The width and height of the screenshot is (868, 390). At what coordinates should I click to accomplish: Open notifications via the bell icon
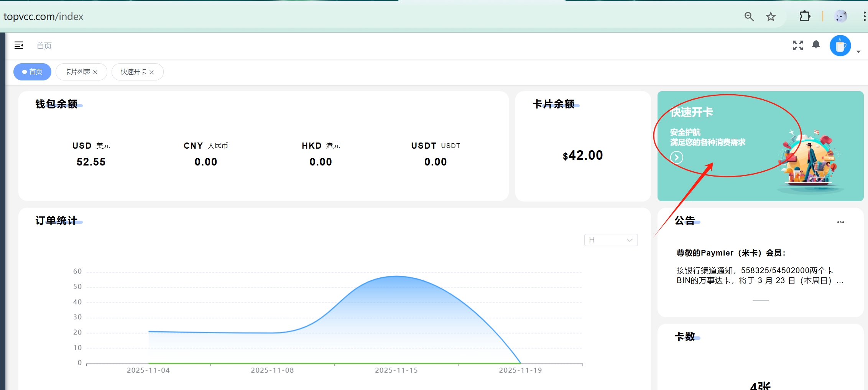click(x=816, y=45)
